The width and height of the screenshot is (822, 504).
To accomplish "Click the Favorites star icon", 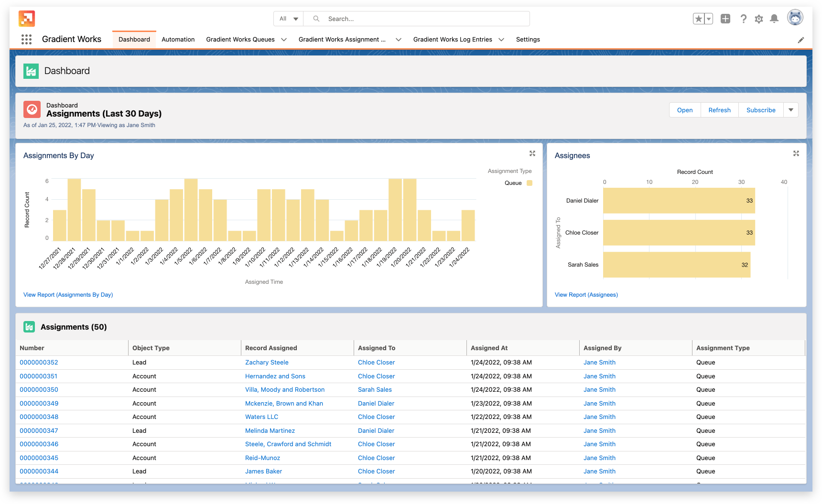I will (x=699, y=19).
